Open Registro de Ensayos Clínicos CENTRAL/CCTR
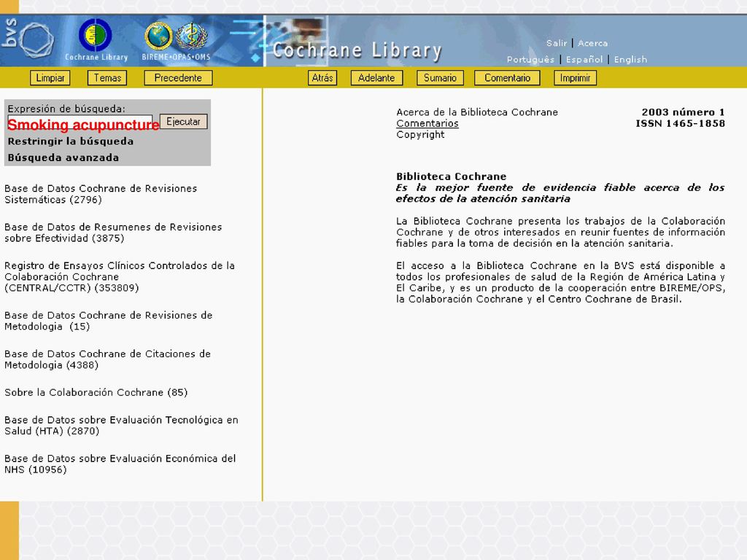The image size is (747, 560). (x=120, y=276)
